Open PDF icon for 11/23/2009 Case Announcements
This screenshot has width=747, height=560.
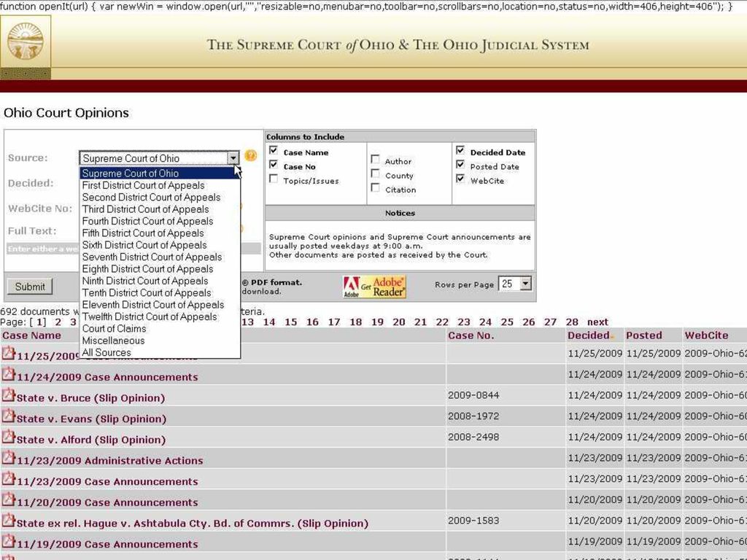[x=9, y=479]
